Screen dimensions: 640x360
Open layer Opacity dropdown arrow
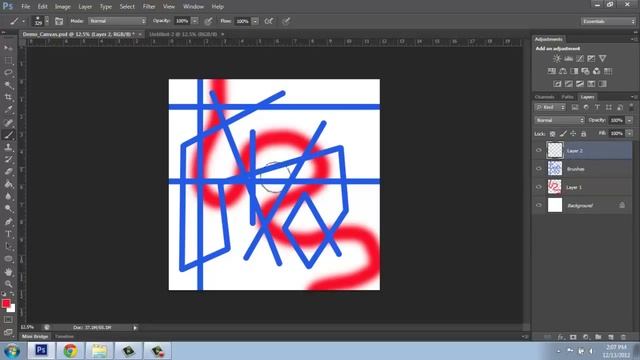(x=629, y=120)
